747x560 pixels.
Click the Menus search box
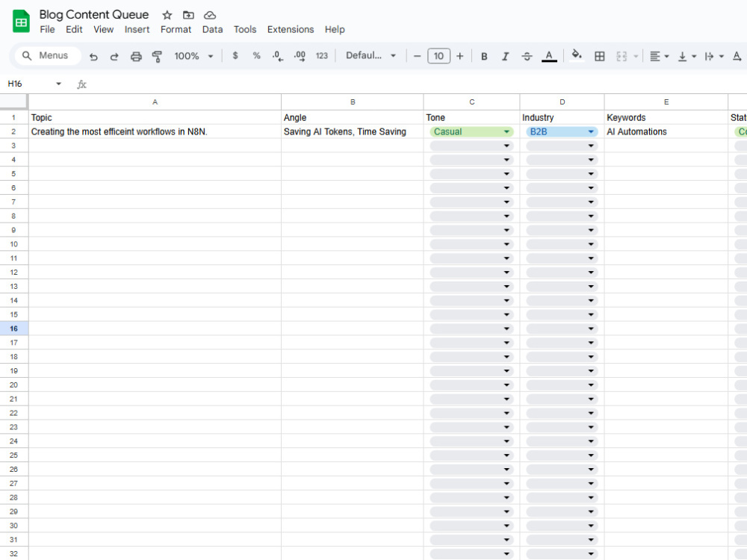[x=48, y=56]
